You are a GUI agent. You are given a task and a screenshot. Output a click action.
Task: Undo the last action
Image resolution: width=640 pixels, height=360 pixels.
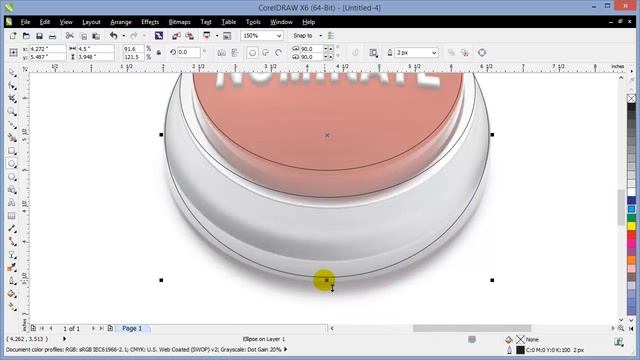point(113,36)
